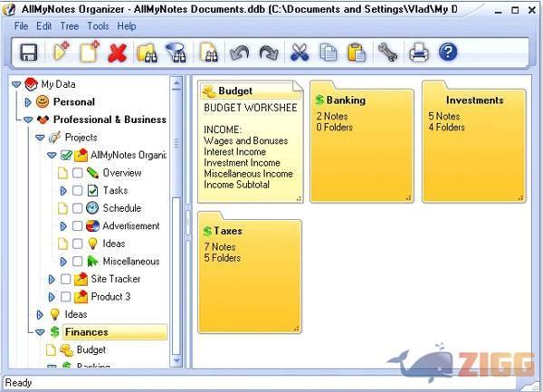
Task: Open the Tools menu
Action: 98,26
